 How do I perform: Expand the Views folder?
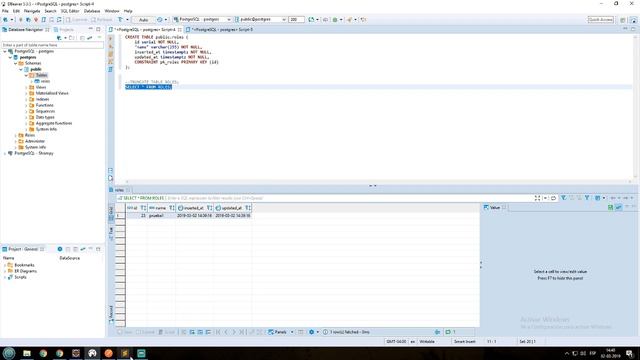pos(26,87)
